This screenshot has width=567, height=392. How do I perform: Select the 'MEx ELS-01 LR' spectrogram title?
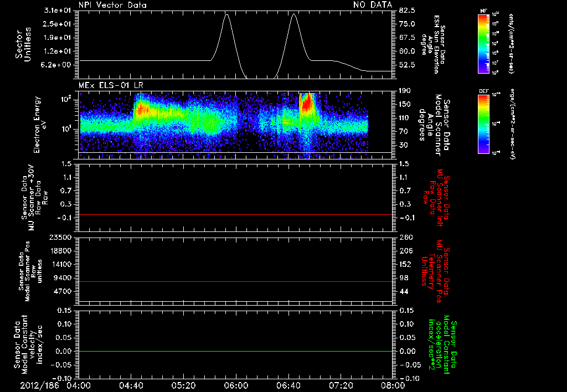111,86
